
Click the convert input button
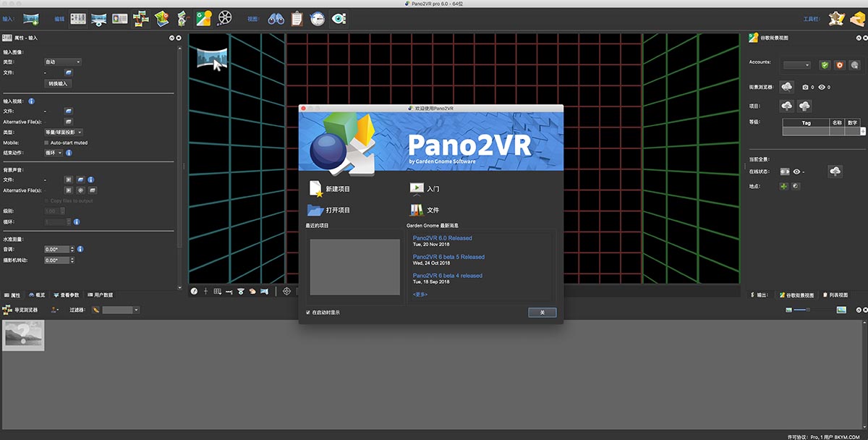58,83
